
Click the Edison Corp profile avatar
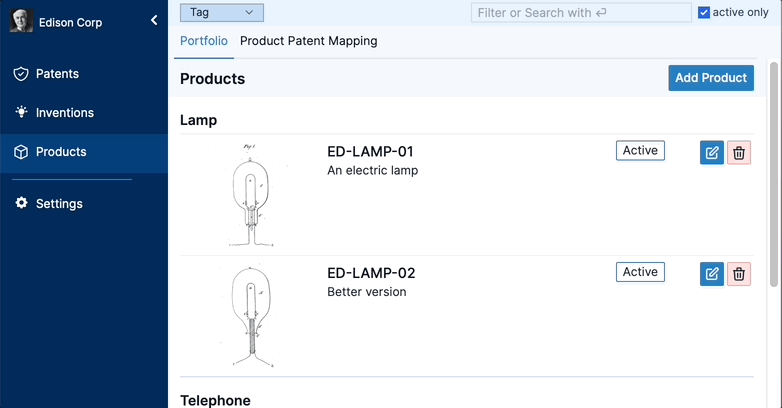click(21, 21)
